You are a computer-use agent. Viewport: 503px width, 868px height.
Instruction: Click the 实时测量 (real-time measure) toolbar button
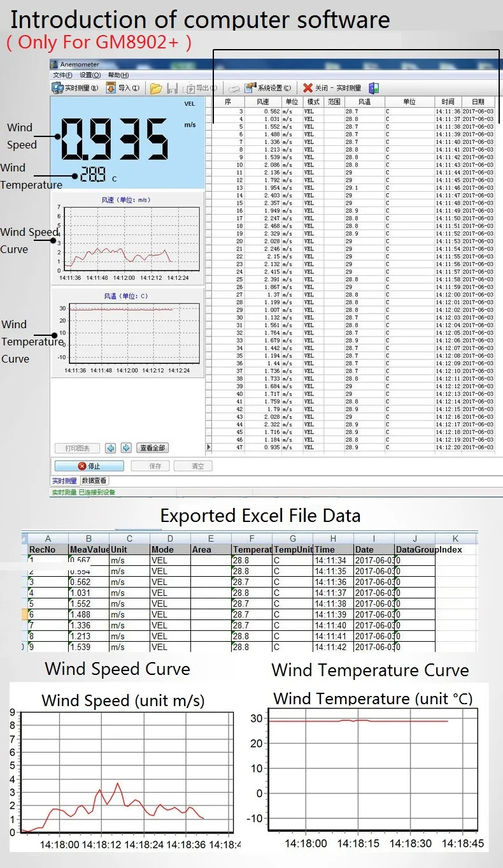[75, 88]
